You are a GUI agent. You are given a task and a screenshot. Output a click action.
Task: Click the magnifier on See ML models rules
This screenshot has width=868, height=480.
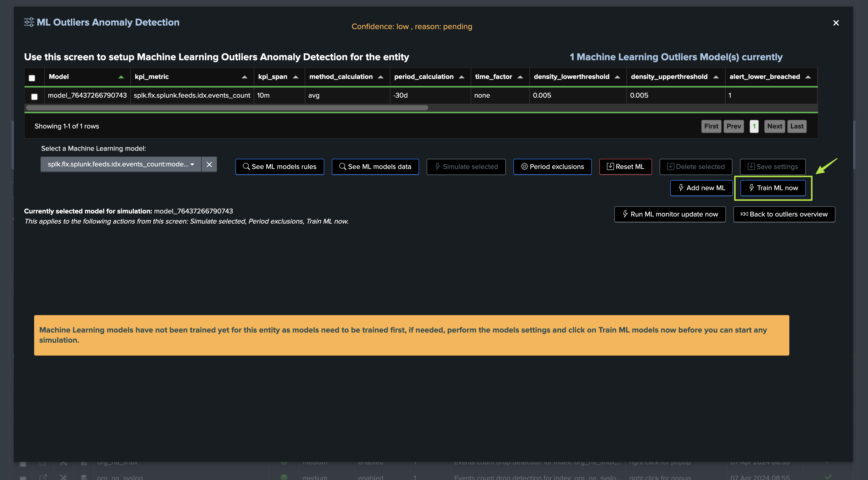(246, 167)
